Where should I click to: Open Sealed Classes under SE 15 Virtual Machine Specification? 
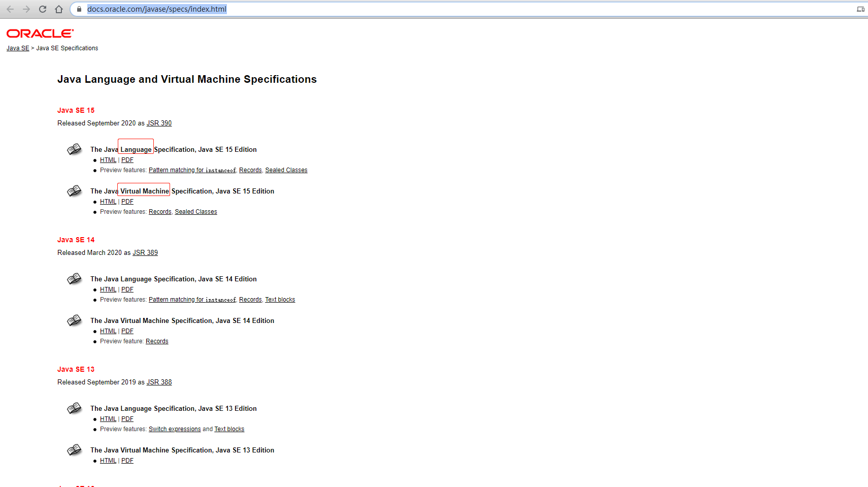196,212
